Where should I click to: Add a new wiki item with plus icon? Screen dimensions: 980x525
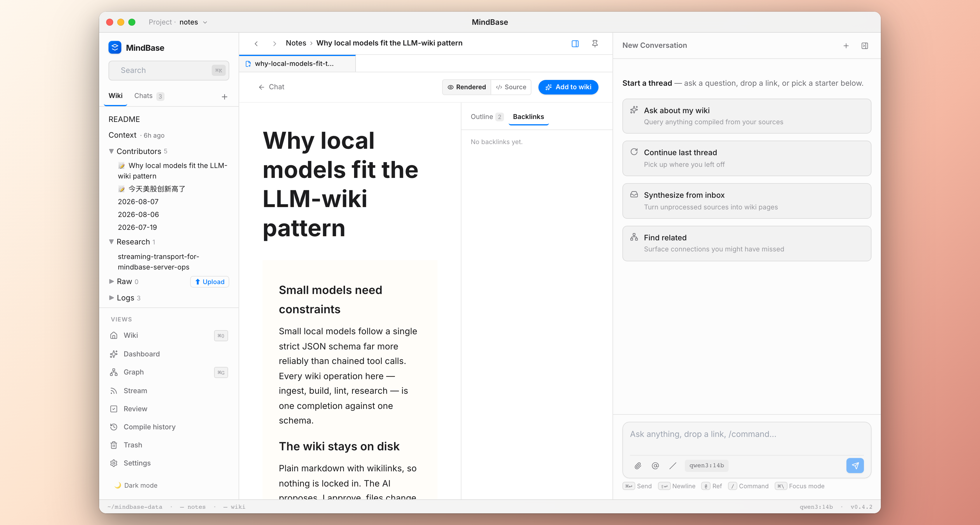(225, 97)
